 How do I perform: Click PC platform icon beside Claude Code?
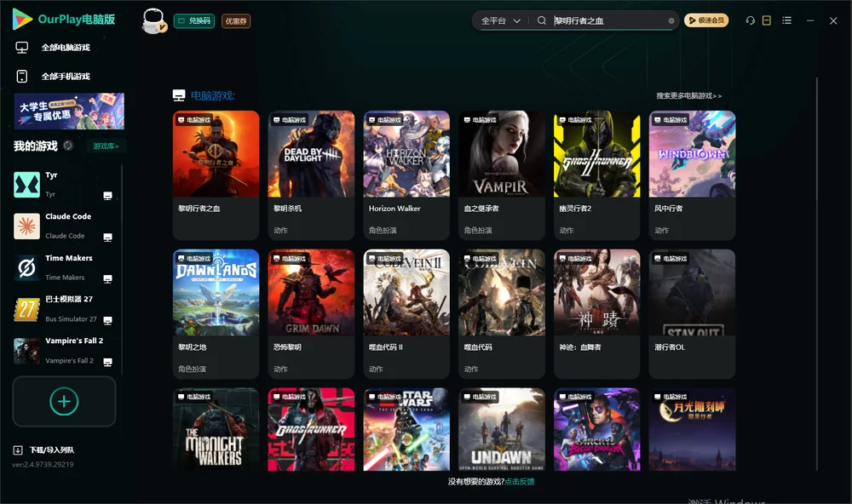tap(107, 238)
